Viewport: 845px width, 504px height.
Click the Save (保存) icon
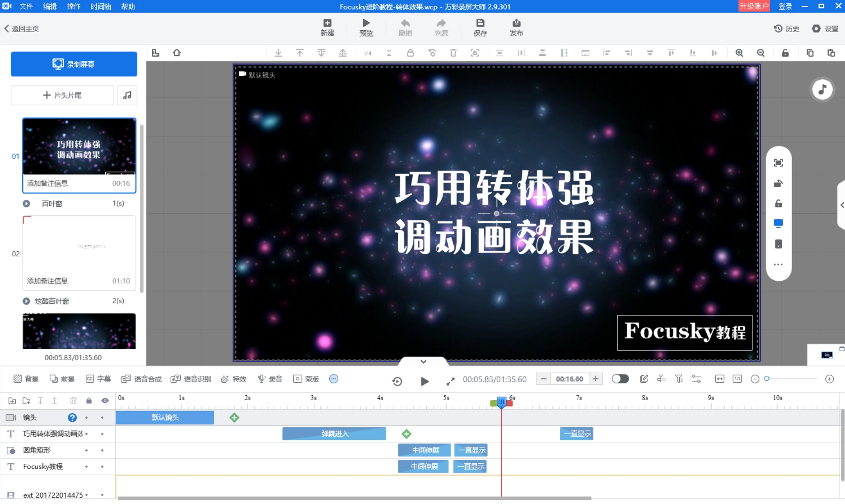480,23
